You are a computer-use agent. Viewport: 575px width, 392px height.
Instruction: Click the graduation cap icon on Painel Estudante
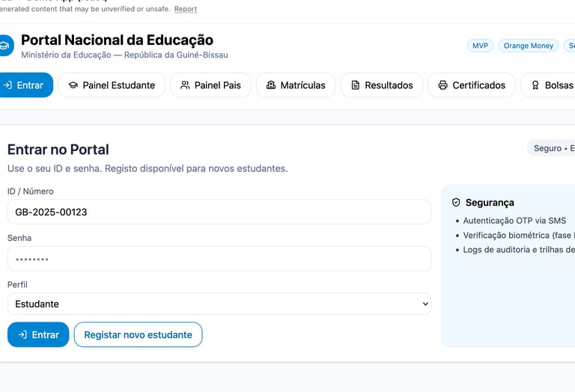coord(73,85)
